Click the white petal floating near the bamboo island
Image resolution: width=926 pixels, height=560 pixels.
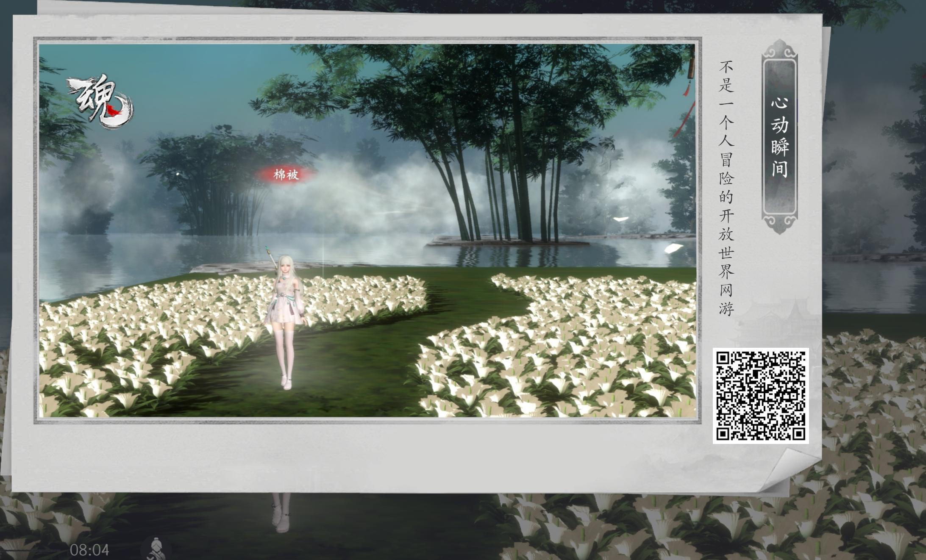[621, 219]
